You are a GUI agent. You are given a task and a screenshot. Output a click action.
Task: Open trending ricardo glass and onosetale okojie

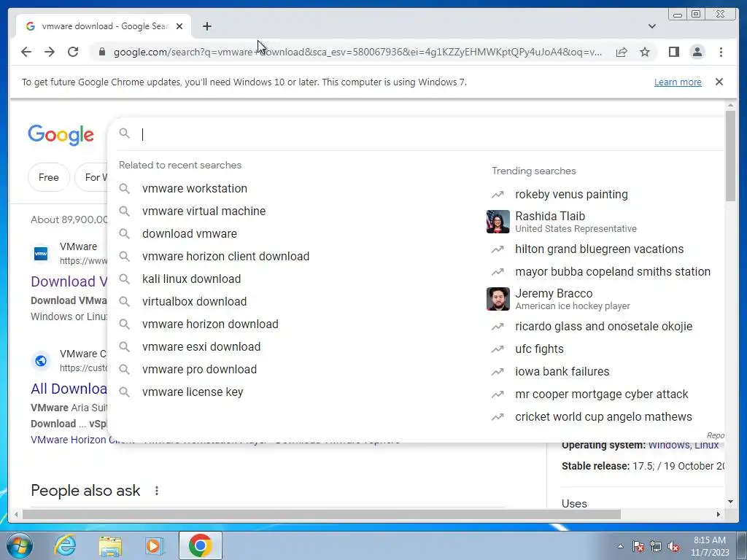[x=603, y=326]
